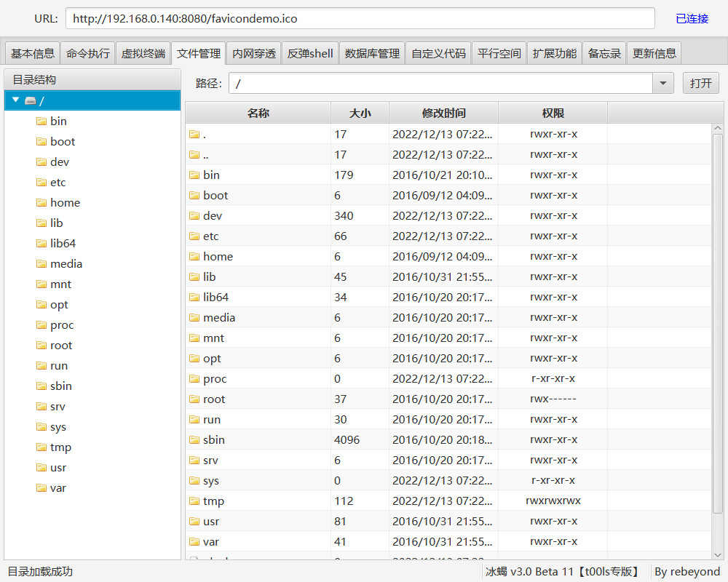The width and height of the screenshot is (728, 582).
Task: Click the sbin folder icon in directory tree
Action: (x=41, y=386)
